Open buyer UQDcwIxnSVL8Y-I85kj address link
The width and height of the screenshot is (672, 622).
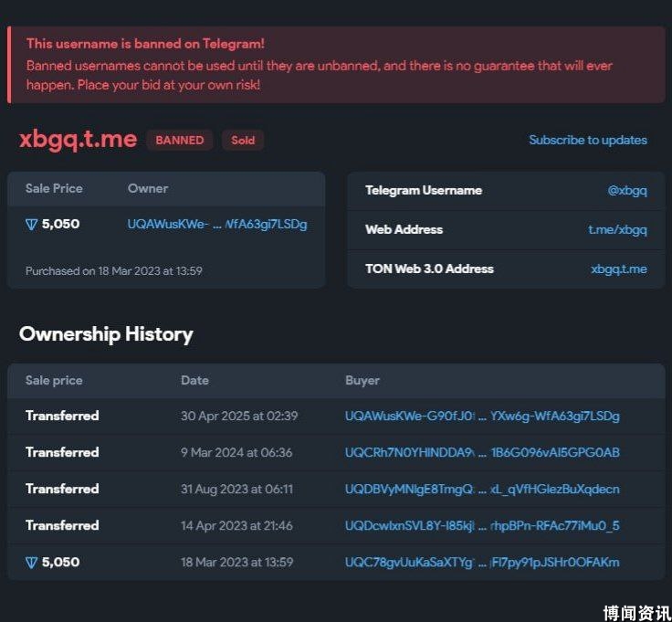coord(482,525)
